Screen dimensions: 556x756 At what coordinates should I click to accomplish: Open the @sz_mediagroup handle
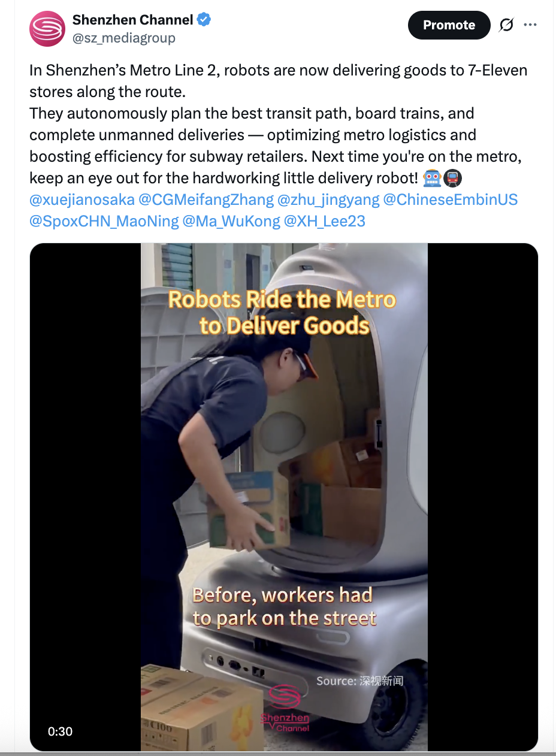pos(124,38)
